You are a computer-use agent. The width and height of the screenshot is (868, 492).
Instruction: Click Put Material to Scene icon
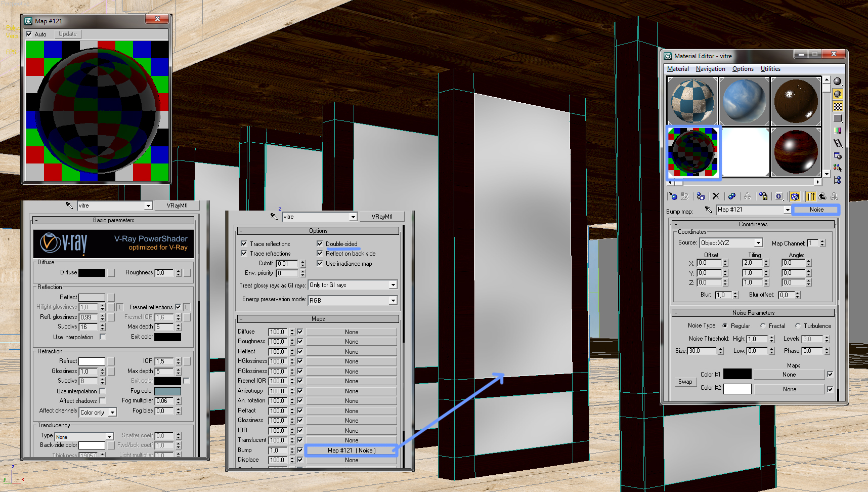[685, 196]
